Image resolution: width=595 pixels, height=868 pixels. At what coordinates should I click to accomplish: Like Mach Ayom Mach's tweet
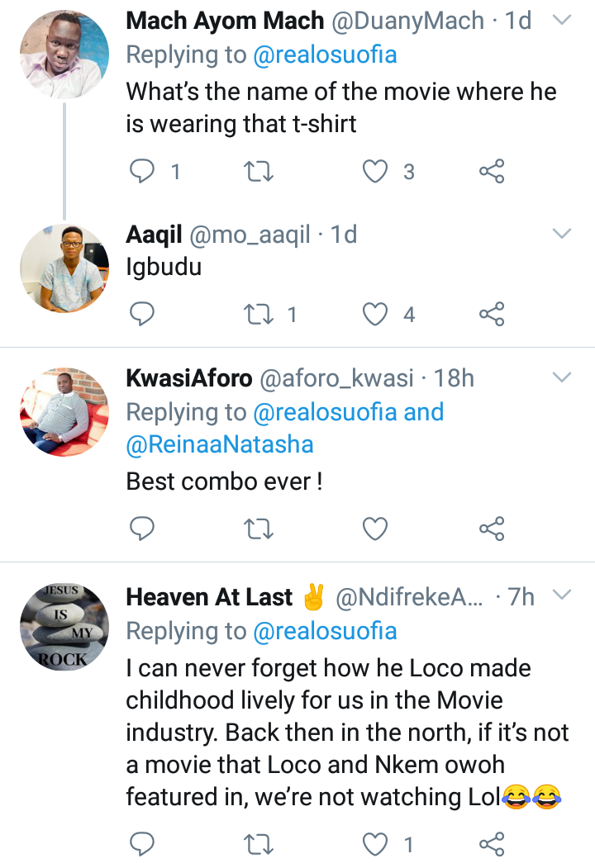click(x=375, y=171)
